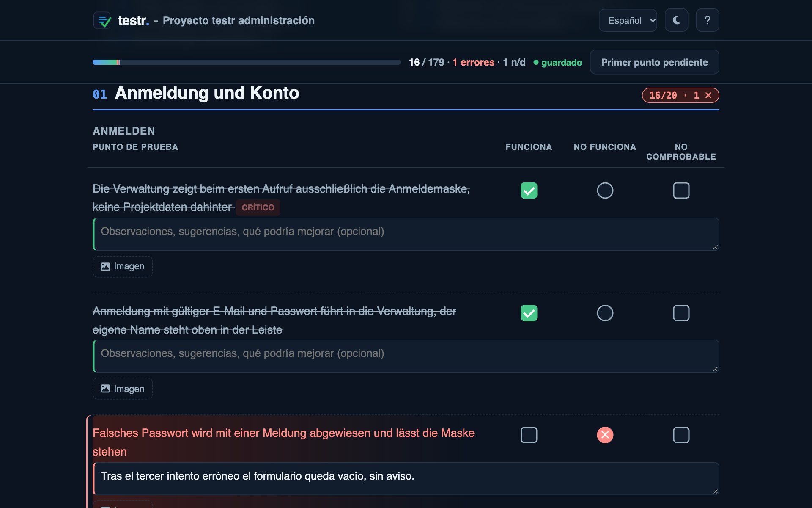Click the image icon under the E-Mail und Passwort test

(105, 389)
